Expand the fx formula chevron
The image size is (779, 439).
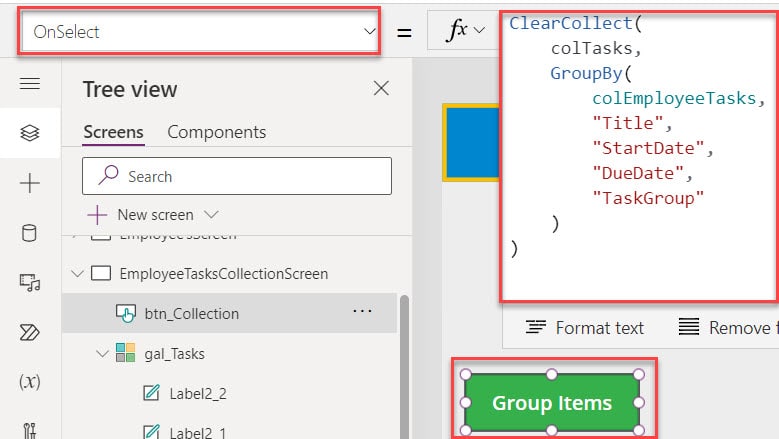[x=479, y=30]
